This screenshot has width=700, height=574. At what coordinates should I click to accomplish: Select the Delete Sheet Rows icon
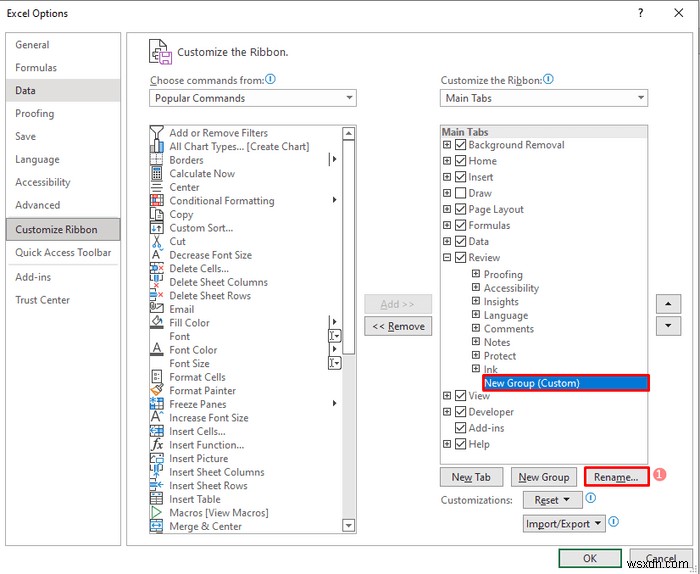(x=156, y=295)
